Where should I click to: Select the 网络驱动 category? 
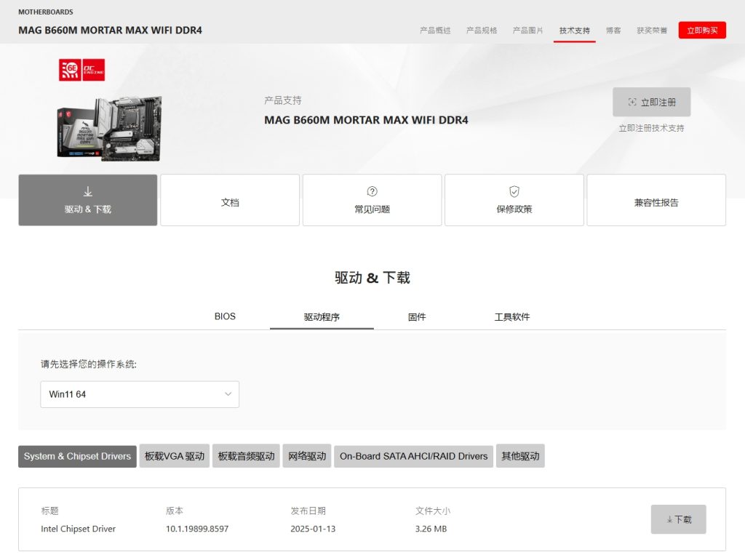(307, 456)
